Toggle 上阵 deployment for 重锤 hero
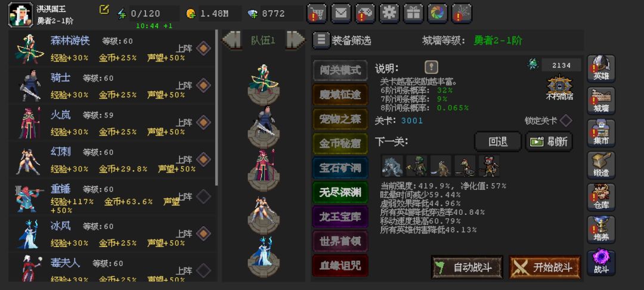 coord(203,196)
